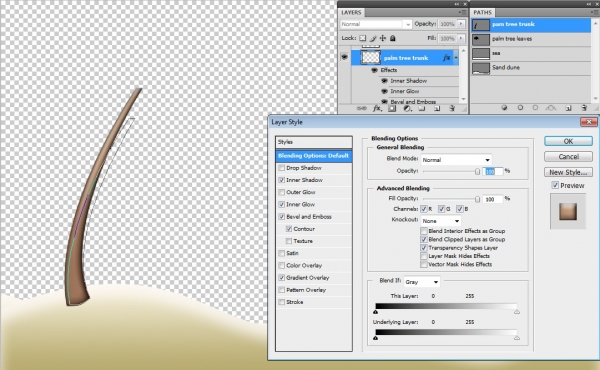Click the Styles header button
Image resolution: width=600 pixels, height=370 pixels.
tap(314, 142)
